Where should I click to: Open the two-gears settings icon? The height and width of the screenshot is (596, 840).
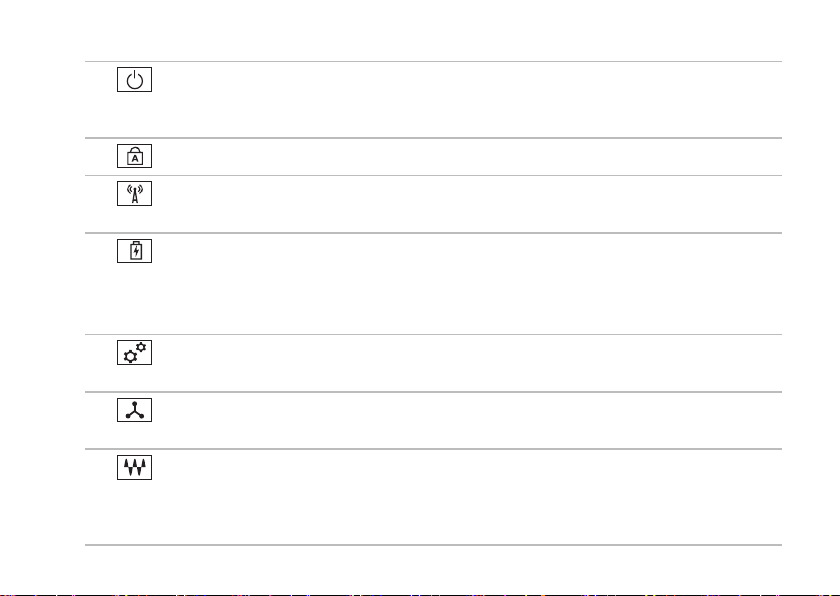point(134,352)
